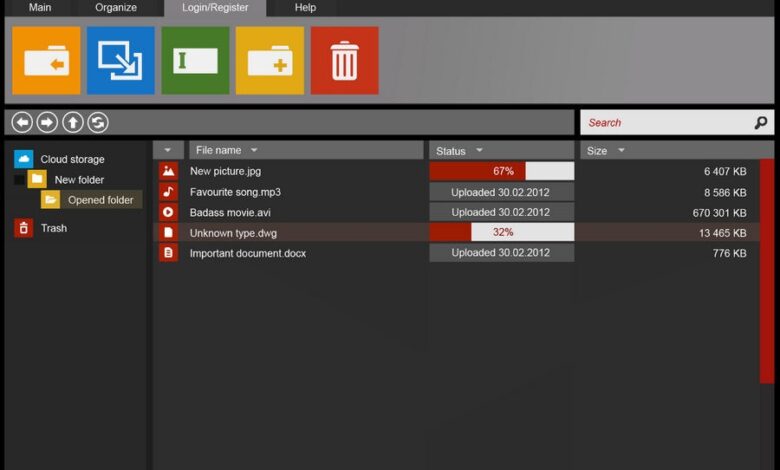The width and height of the screenshot is (780, 470).
Task: Refresh the file list
Action: coord(98,122)
